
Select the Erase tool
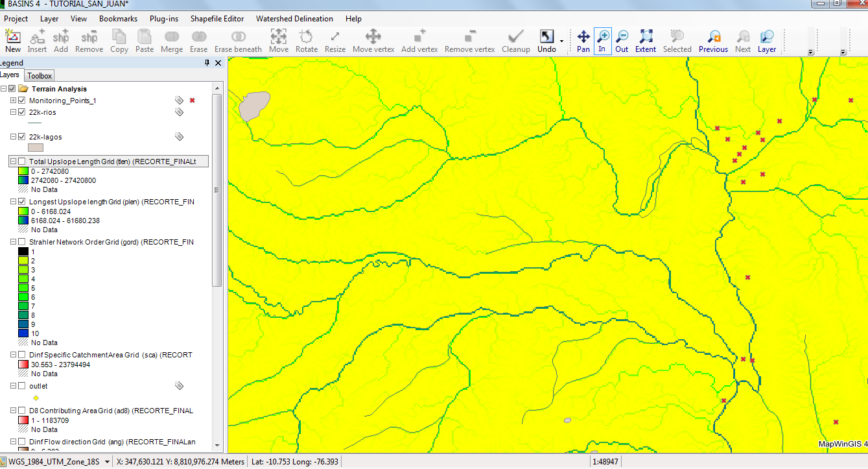click(x=199, y=41)
